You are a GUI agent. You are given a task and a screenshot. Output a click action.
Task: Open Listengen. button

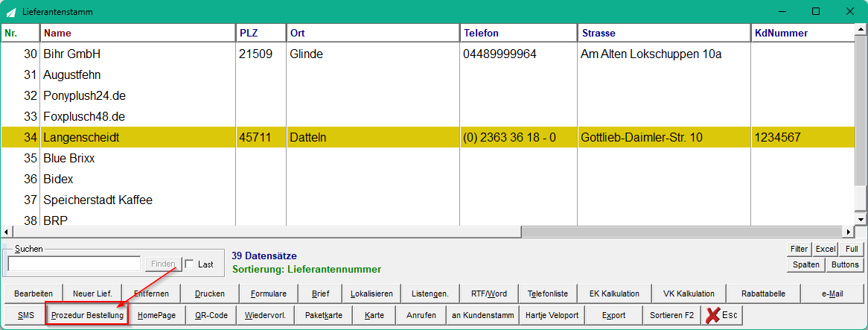click(x=430, y=293)
